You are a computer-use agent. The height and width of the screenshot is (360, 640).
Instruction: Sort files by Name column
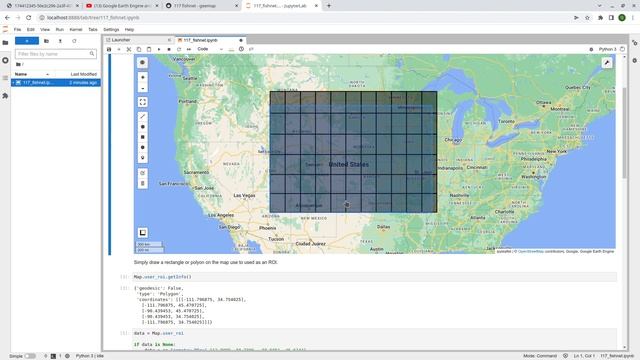tap(32, 74)
